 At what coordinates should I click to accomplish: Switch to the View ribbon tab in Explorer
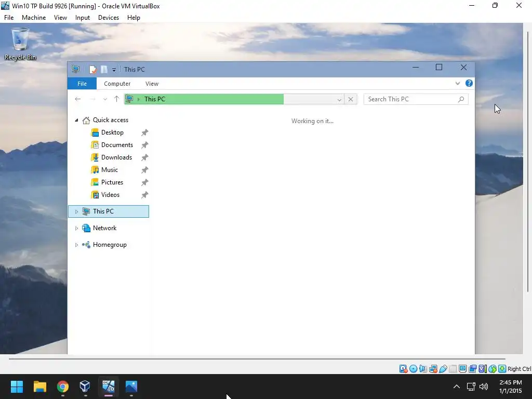pyautogui.click(x=152, y=84)
